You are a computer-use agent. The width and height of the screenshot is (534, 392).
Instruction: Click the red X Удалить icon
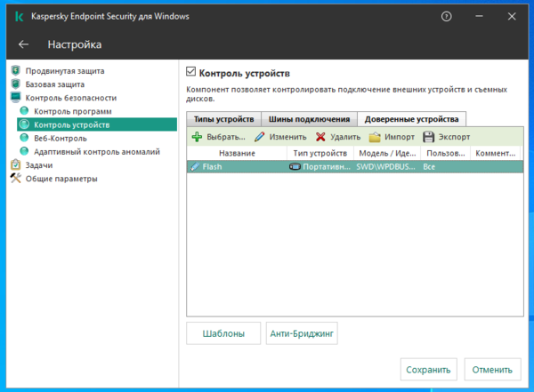click(x=320, y=137)
